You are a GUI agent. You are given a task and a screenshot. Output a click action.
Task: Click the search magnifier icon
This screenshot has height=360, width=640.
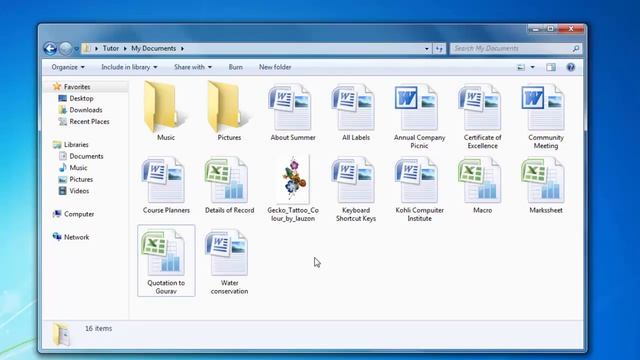point(576,49)
